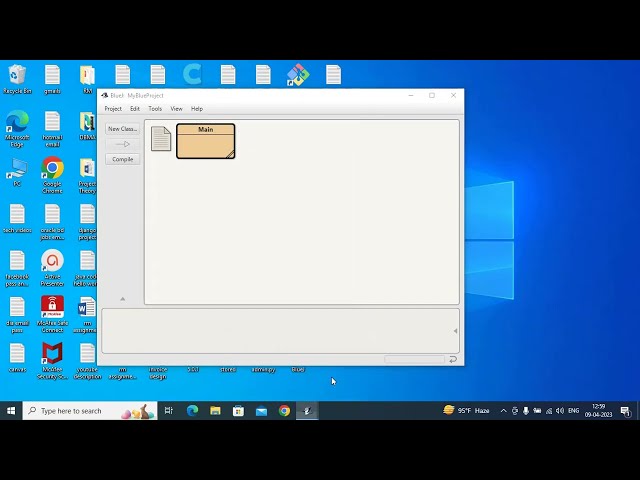Open File Explorer from the taskbar
640x480 pixels.
coord(215,411)
